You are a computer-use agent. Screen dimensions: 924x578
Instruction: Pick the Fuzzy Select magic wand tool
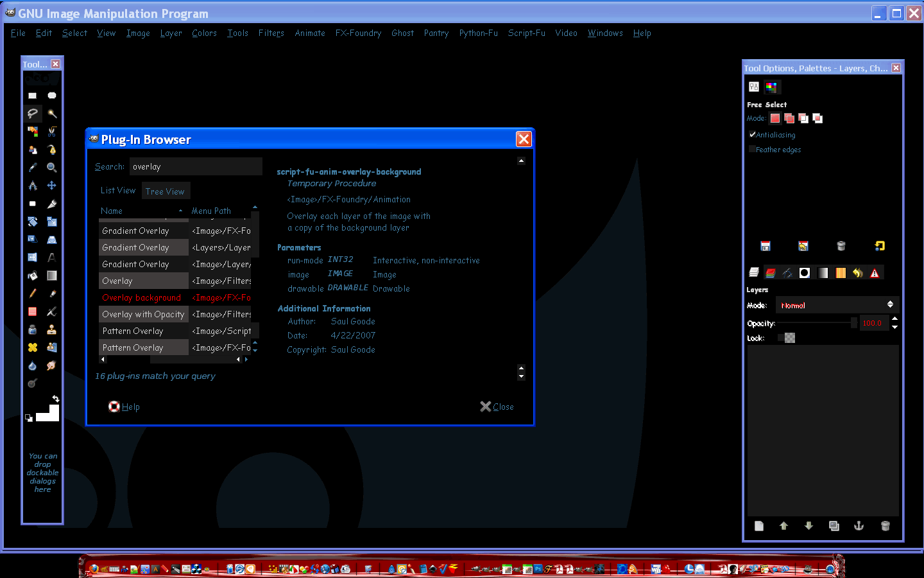tap(52, 114)
